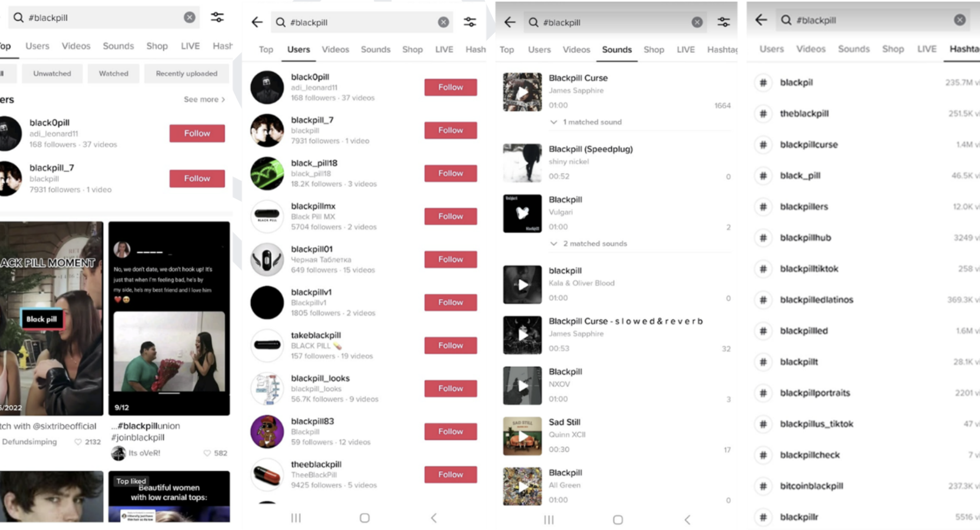
Task: Open the Black pill moment video thumbnail
Action: 51,318
